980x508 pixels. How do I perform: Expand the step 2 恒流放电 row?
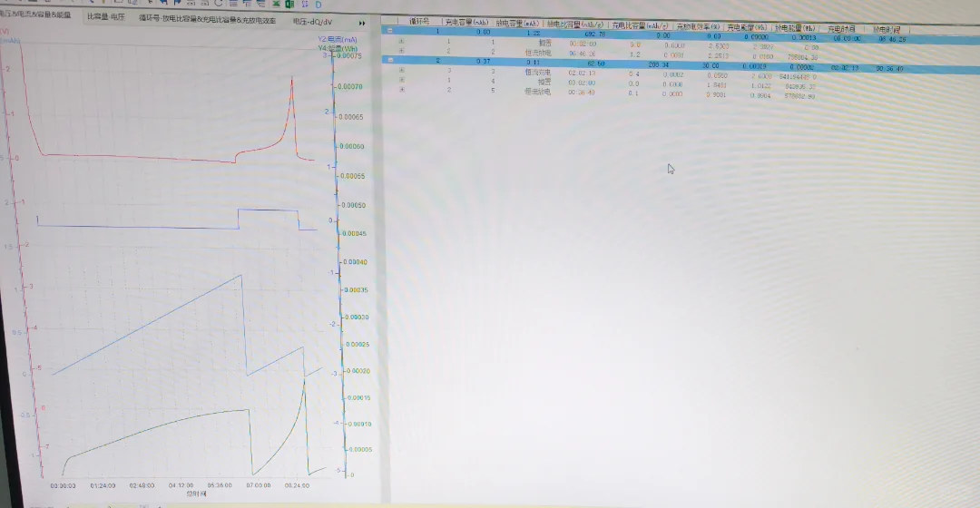click(401, 51)
